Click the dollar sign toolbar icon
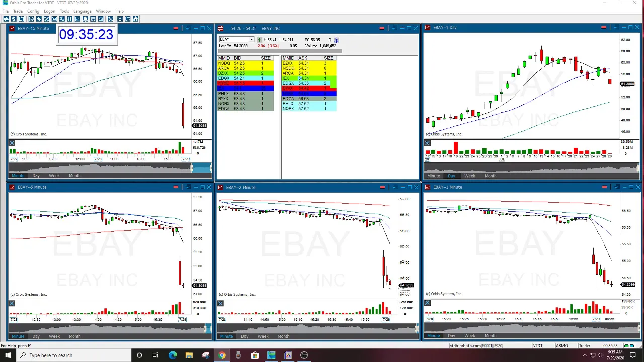The image size is (644, 362). [x=14, y=19]
